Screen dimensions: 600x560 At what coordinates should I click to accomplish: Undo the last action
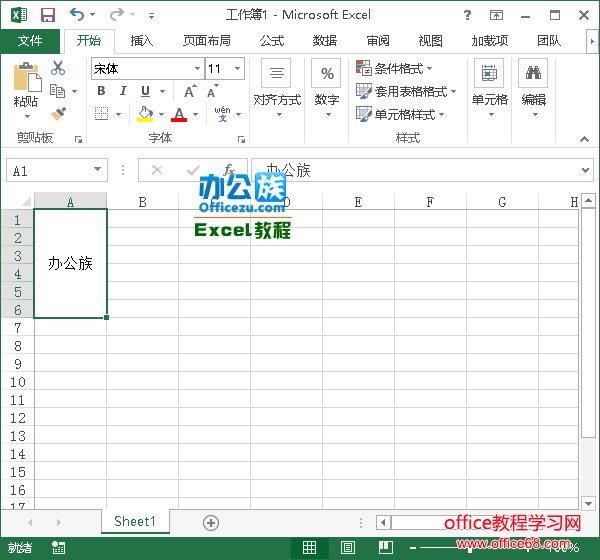tap(77, 15)
